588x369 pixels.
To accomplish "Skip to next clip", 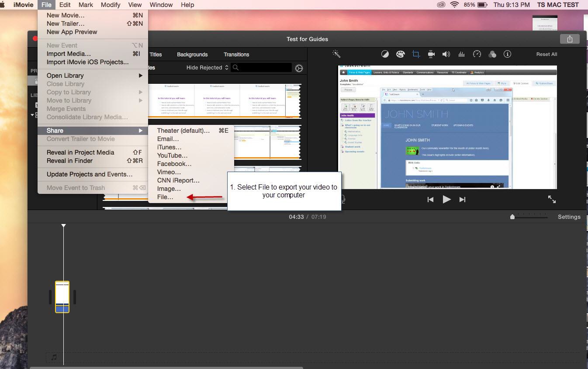I will 462,200.
